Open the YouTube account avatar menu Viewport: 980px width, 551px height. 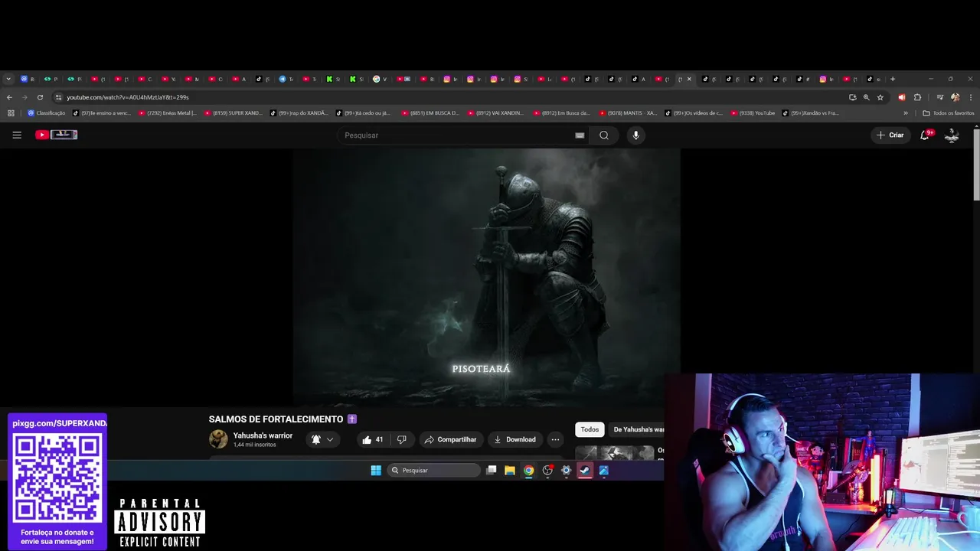click(x=952, y=135)
